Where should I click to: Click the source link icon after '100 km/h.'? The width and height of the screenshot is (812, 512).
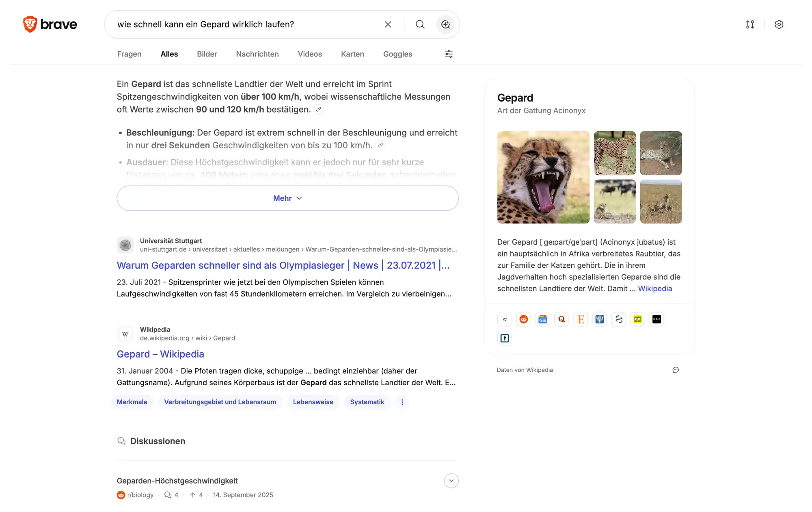point(380,145)
